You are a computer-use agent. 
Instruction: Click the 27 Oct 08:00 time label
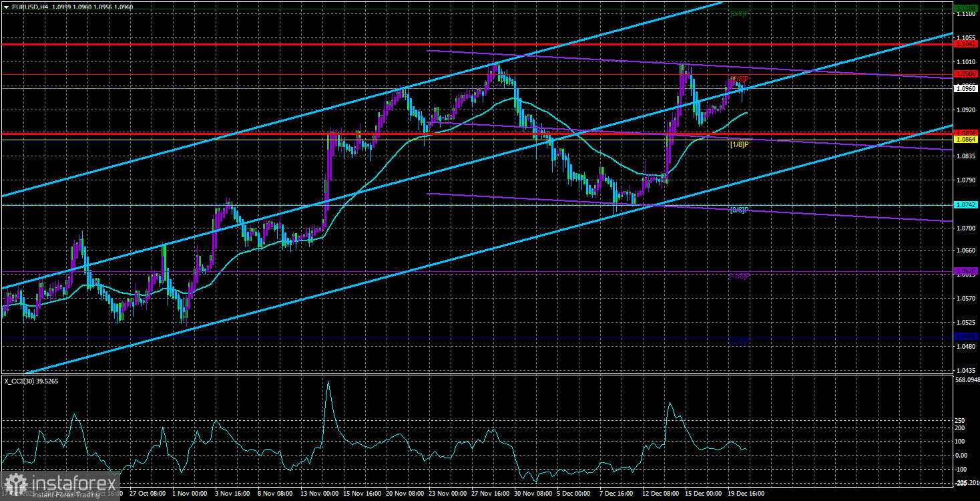(147, 494)
